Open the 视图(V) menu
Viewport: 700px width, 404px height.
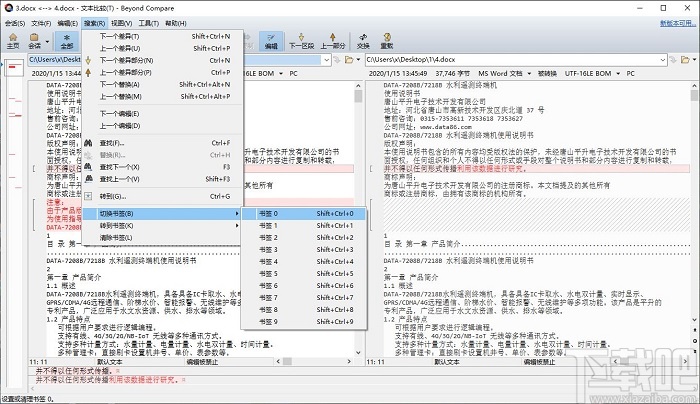click(121, 23)
